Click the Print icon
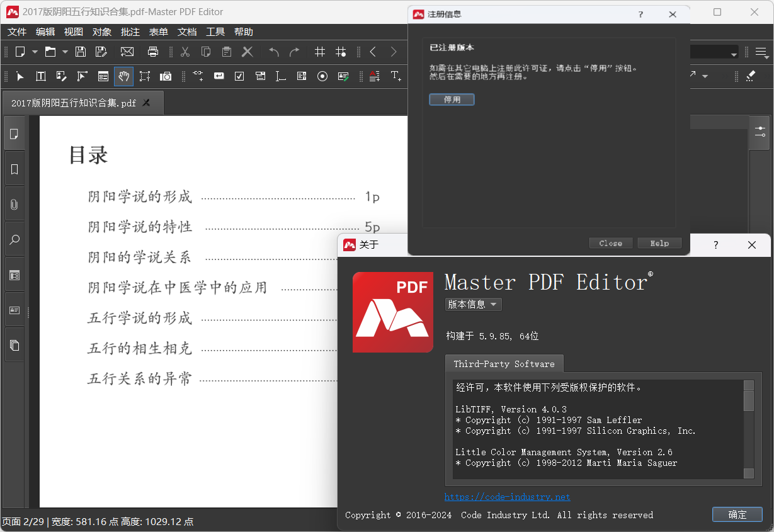The image size is (774, 532). [x=152, y=52]
